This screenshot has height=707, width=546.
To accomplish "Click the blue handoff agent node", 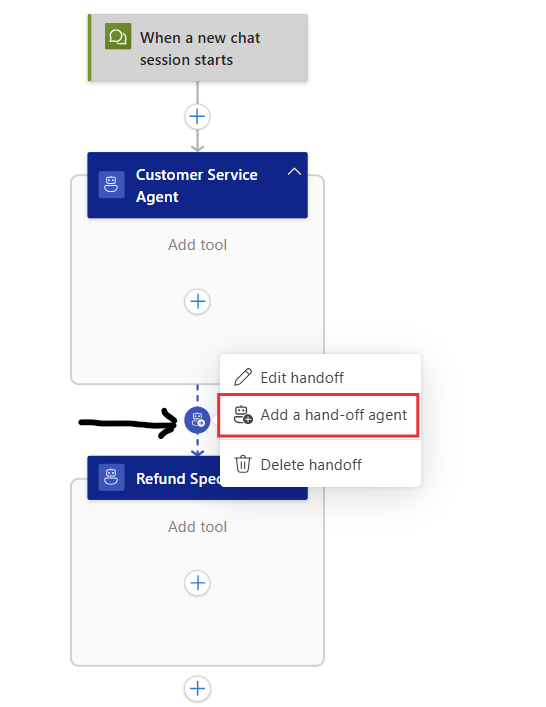I will pos(197,420).
